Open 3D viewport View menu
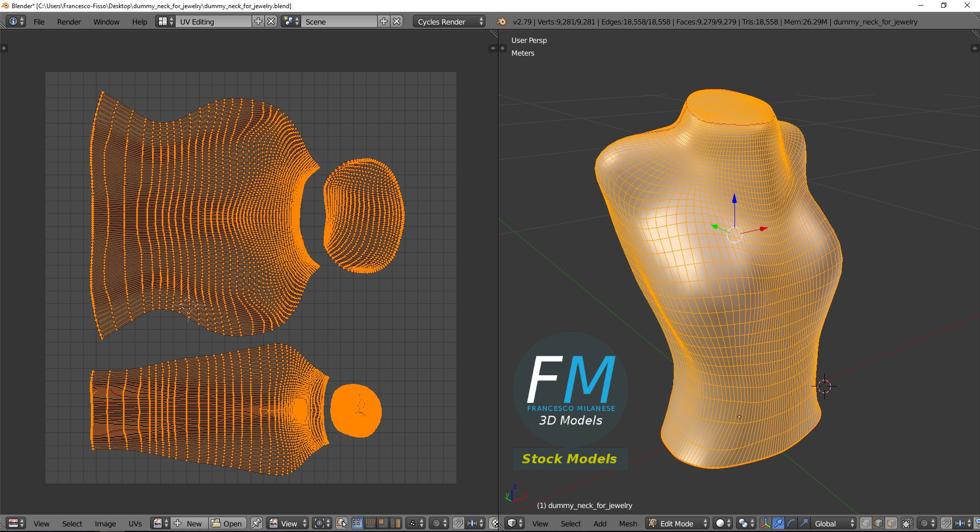Image resolution: width=980 pixels, height=532 pixels. pos(540,523)
